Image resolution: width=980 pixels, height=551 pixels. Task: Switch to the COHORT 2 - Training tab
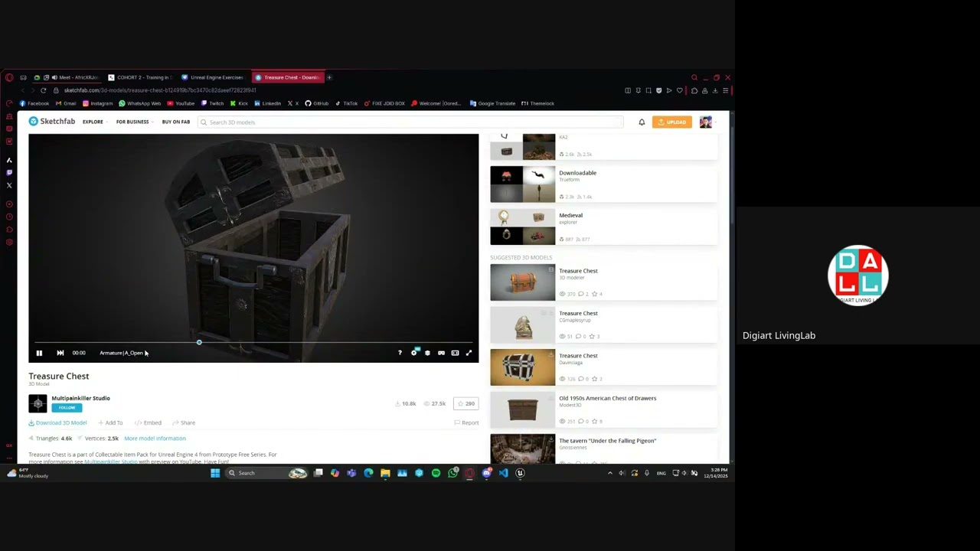pyautogui.click(x=140, y=77)
